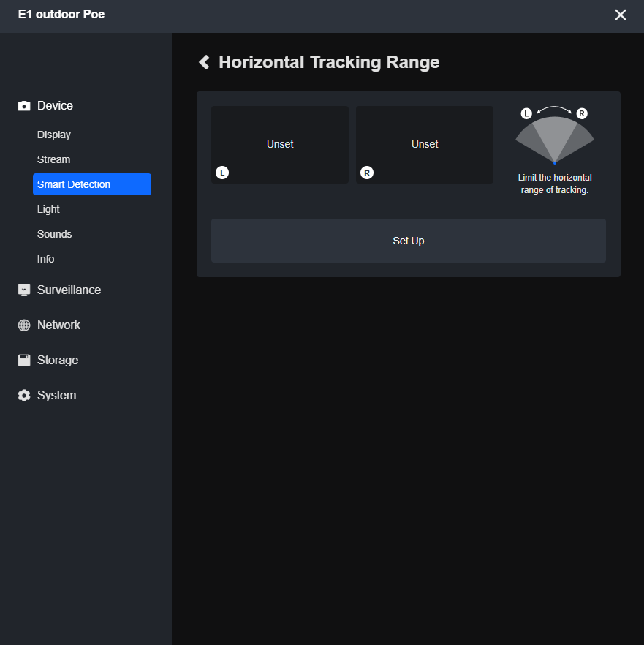Click the gear icon next to System

click(24, 396)
